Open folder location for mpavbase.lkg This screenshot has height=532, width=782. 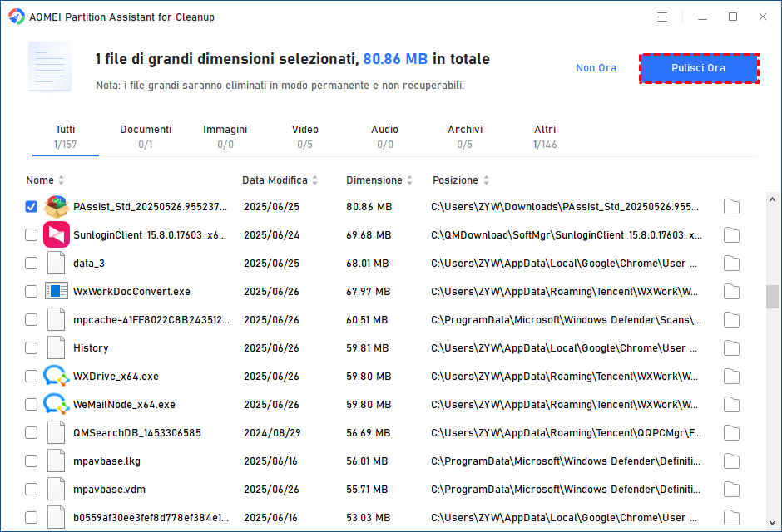click(x=731, y=461)
